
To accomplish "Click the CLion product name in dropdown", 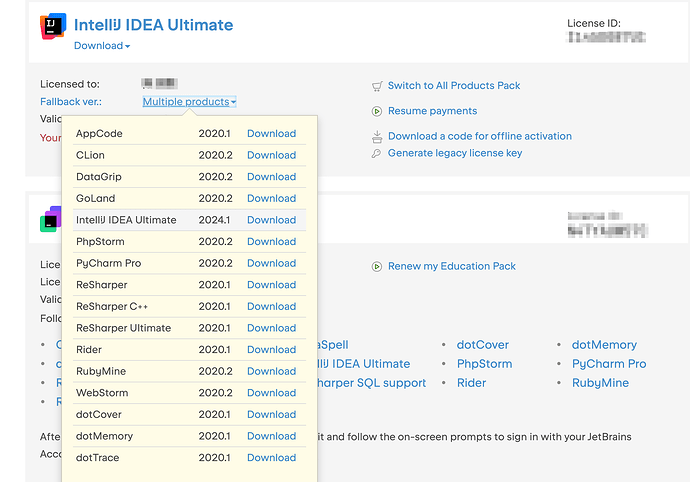I will click(90, 155).
